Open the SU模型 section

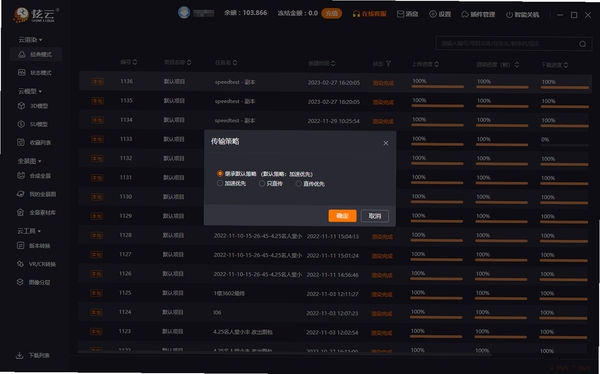(x=34, y=124)
